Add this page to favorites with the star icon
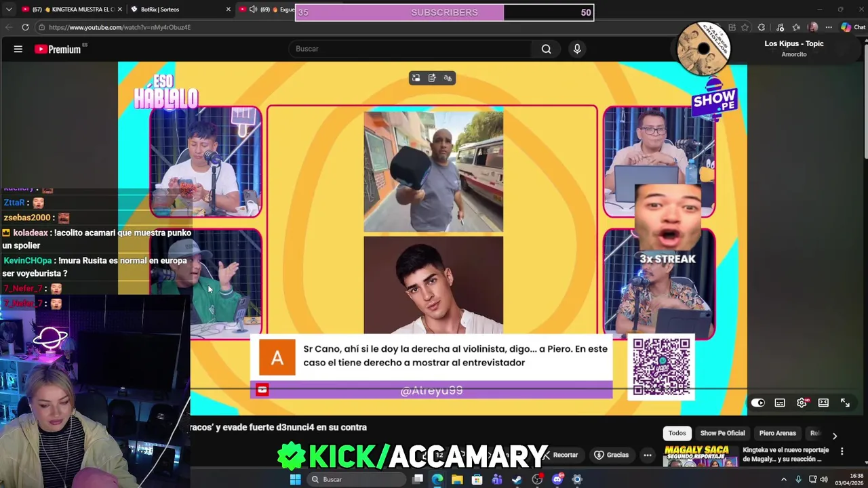Image resolution: width=868 pixels, height=488 pixels. click(745, 27)
